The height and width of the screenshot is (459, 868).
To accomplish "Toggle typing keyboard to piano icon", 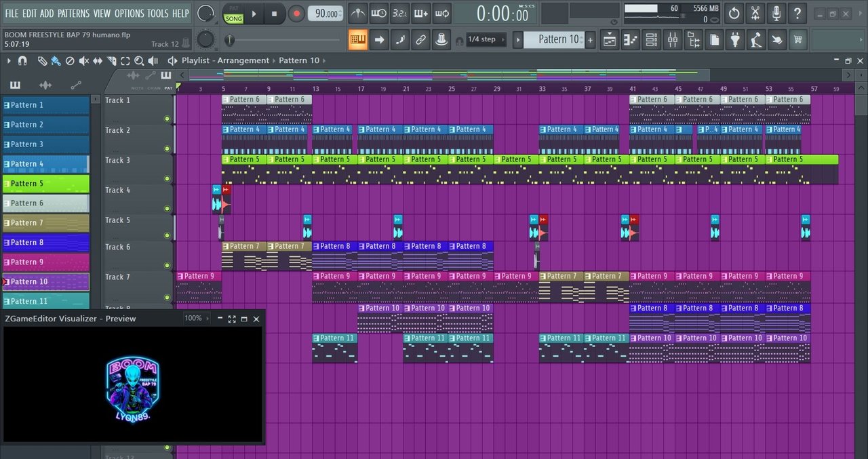I will pos(358,39).
